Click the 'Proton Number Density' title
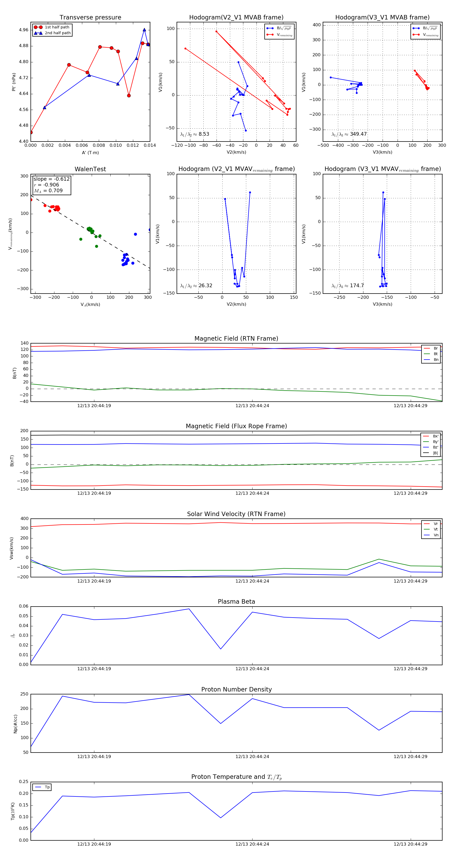Screen dimensions: 473x868 click(x=236, y=689)
